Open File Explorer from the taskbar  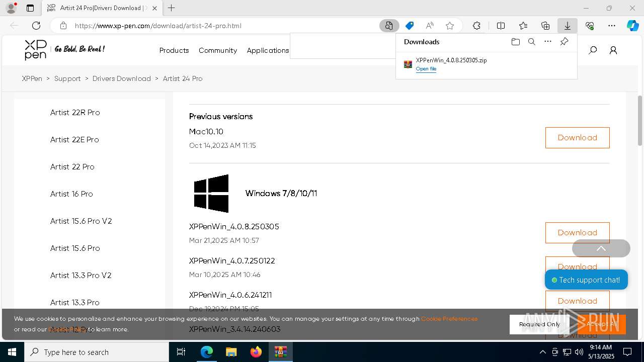pos(231,352)
